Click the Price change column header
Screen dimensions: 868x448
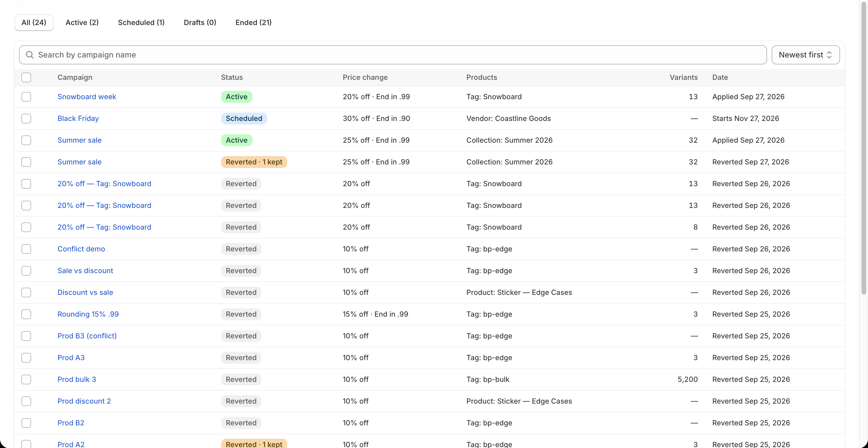pyautogui.click(x=365, y=77)
